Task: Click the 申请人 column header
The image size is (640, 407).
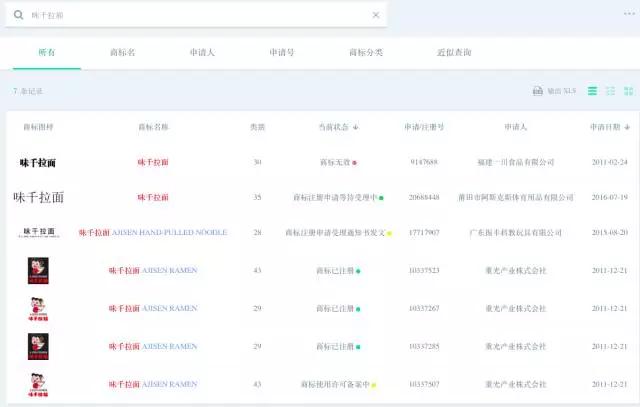Action: (x=516, y=127)
